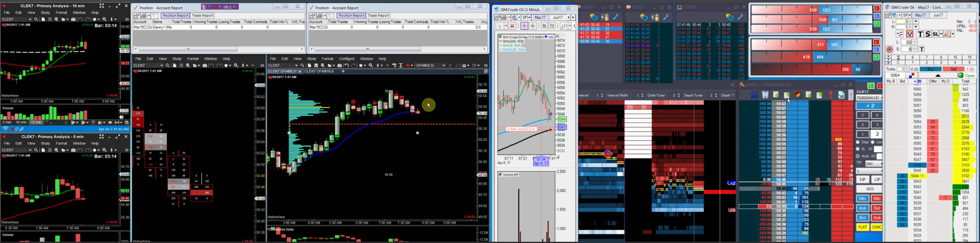Open Configure menu

coord(347,59)
